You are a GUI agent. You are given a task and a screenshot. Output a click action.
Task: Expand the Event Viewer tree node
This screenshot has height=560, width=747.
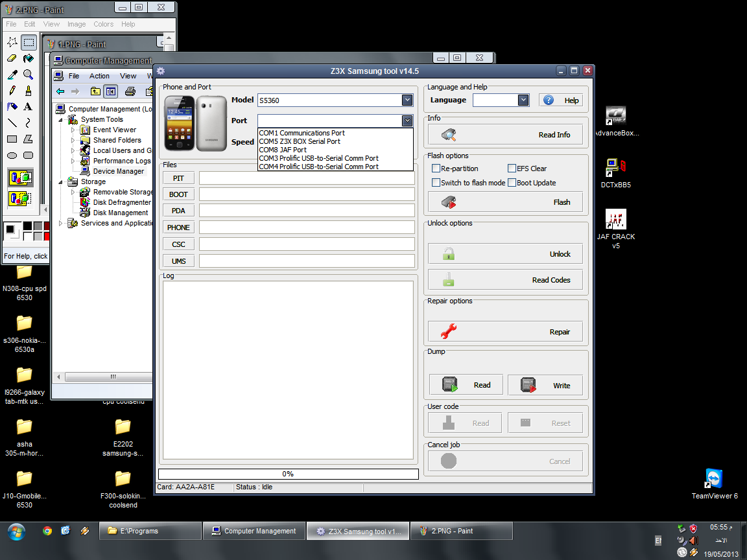tap(73, 130)
